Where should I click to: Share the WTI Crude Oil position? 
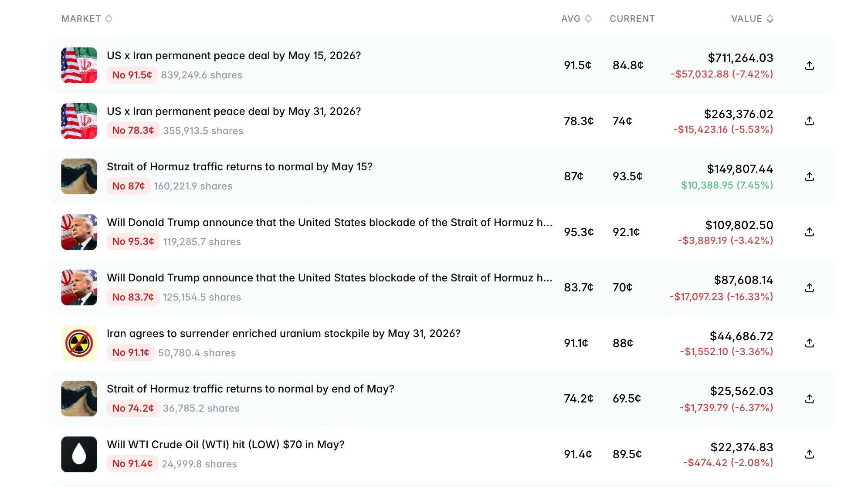click(x=809, y=454)
